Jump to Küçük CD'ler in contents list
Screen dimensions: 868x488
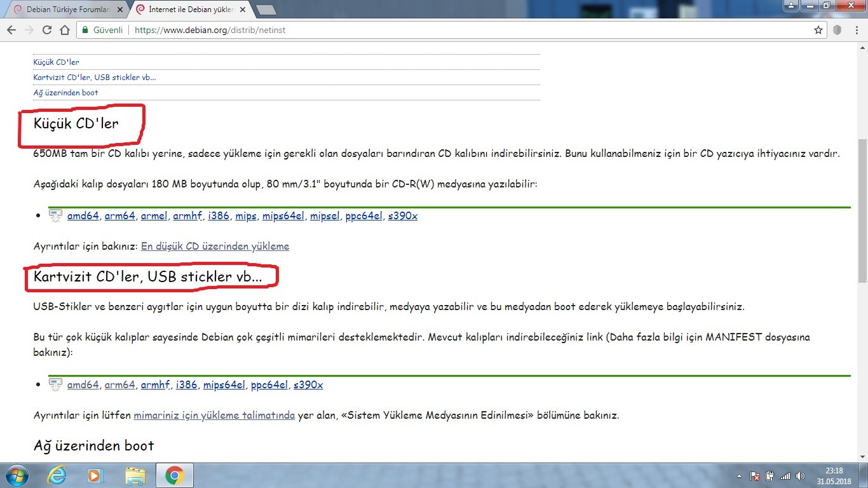(56, 62)
